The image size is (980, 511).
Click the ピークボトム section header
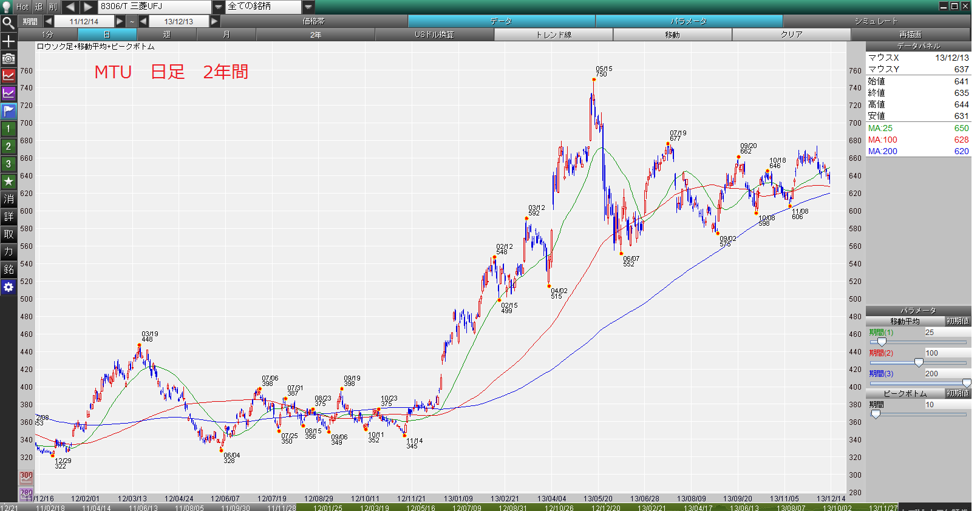click(905, 393)
